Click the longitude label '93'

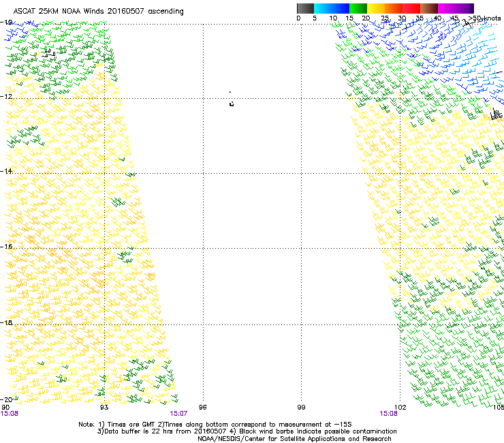[x=104, y=408]
